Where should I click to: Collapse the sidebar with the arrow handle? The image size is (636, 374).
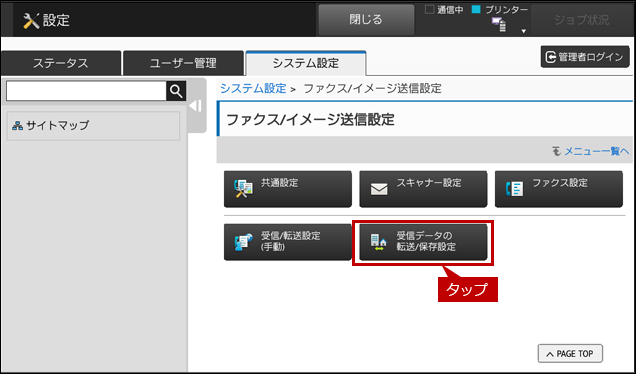click(x=196, y=106)
